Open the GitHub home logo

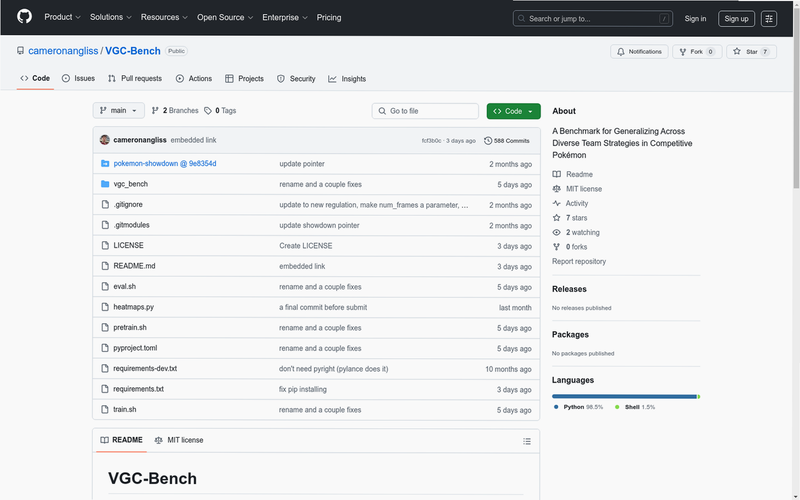(x=24, y=17)
